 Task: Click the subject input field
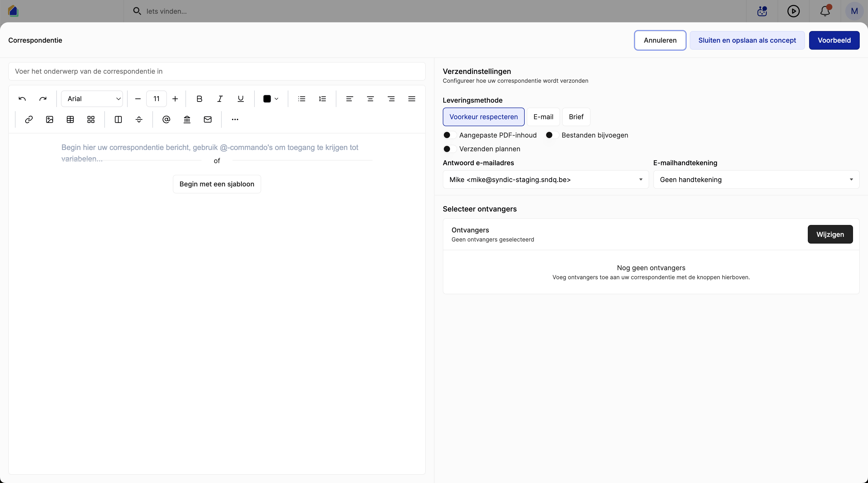pyautogui.click(x=217, y=72)
